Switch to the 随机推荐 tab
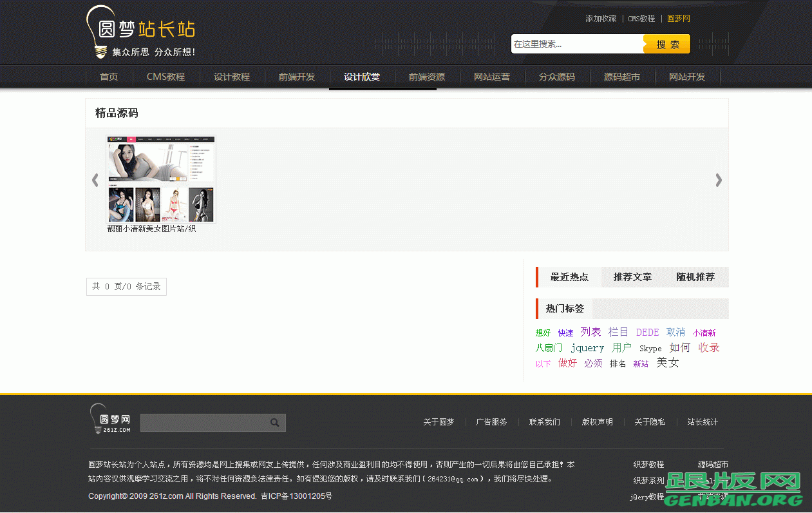Viewport: 812px width, 513px height. [695, 277]
